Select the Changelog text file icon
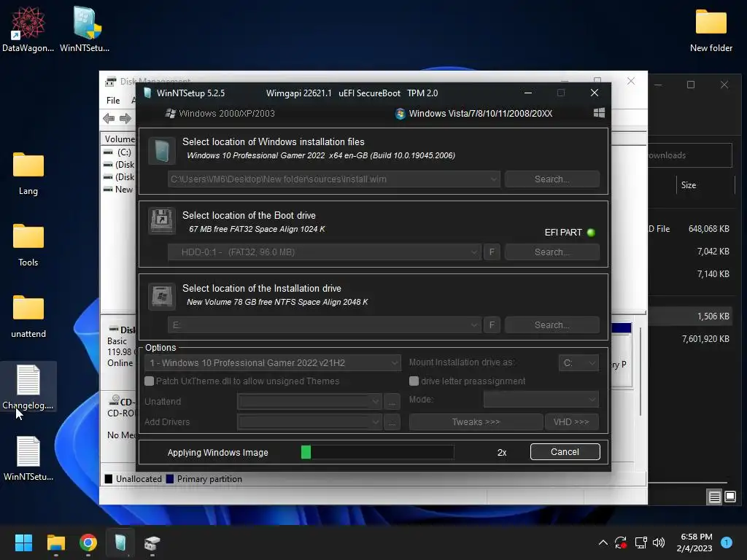Image resolution: width=747 pixels, height=560 pixels. [28, 386]
